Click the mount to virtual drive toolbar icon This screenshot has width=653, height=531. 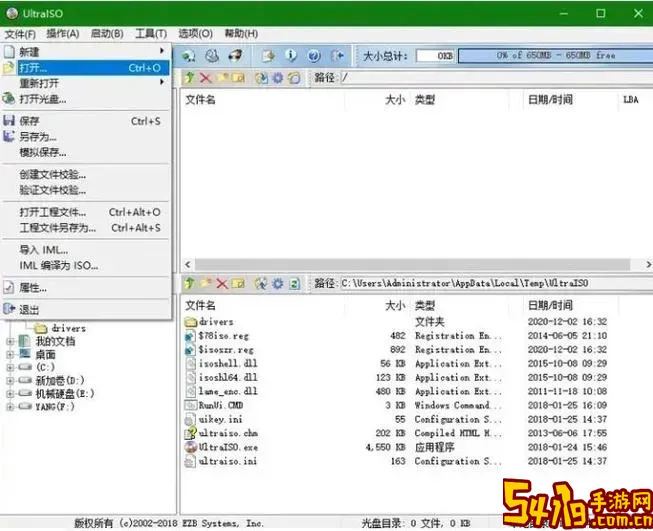189,55
